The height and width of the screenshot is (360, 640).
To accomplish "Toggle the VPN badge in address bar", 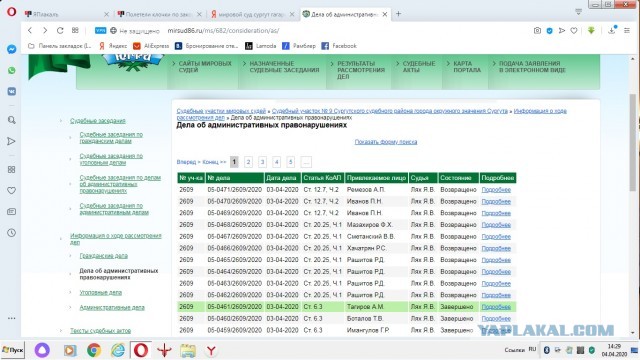I will (x=100, y=31).
